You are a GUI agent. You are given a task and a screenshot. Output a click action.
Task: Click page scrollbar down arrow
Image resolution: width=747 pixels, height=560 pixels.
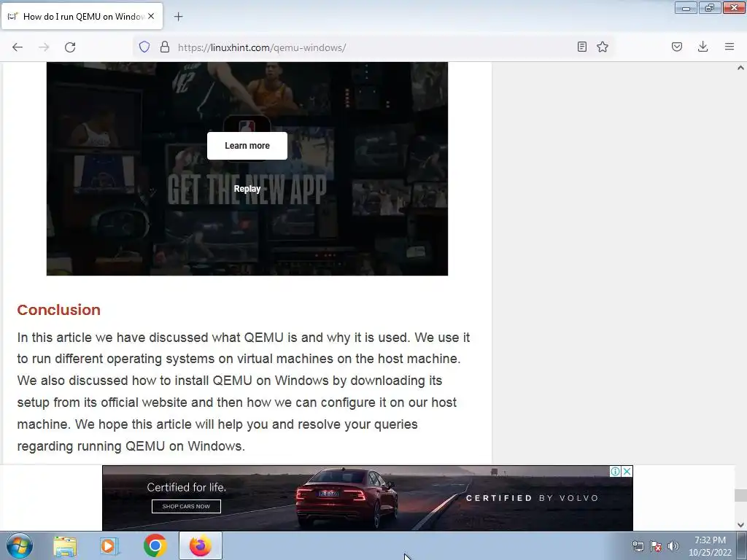click(740, 525)
